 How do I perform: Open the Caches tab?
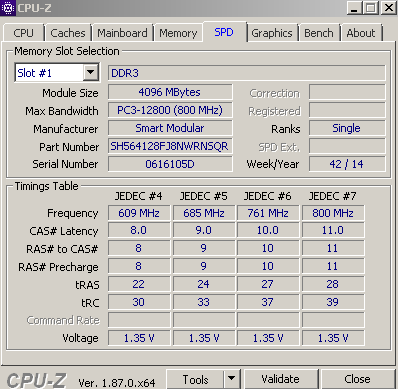pos(68,33)
